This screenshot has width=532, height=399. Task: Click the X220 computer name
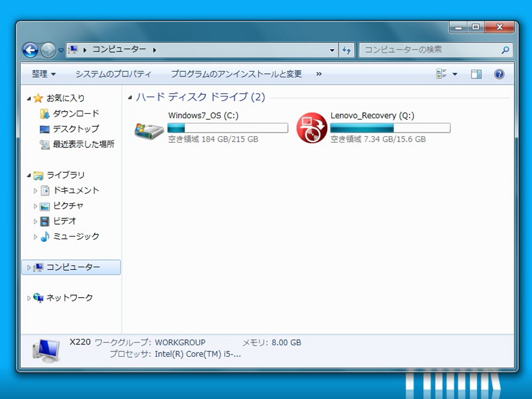(x=80, y=342)
